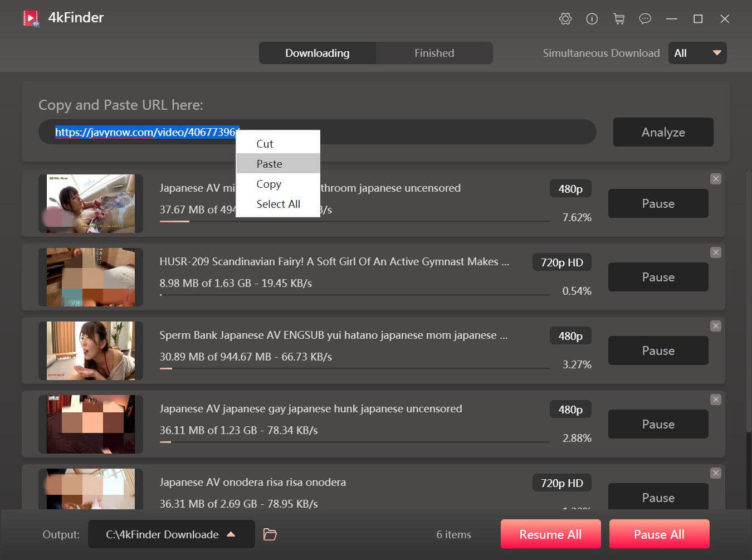Expand the Simultaneous Download dropdown
752x560 pixels.
(x=697, y=53)
